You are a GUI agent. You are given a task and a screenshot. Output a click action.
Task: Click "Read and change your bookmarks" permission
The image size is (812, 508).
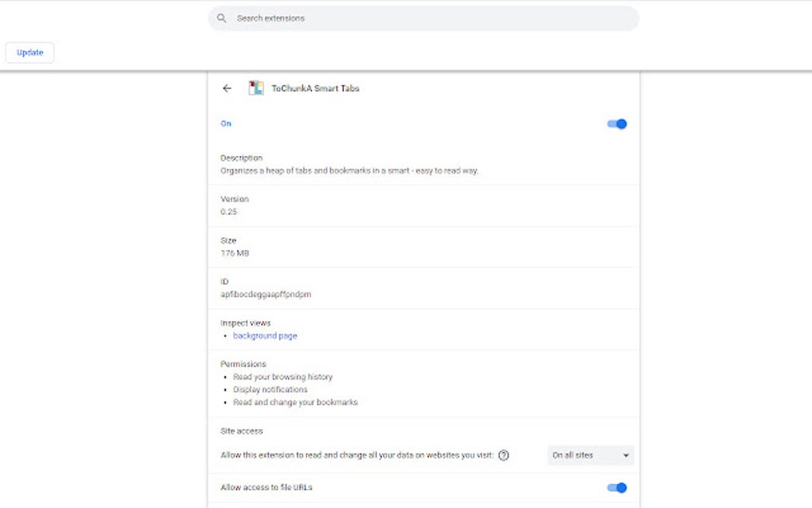pyautogui.click(x=295, y=402)
